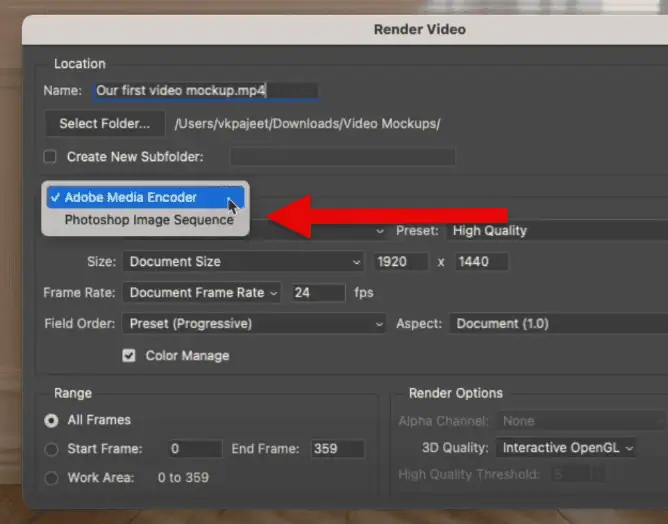Viewport: 668px width, 524px height.
Task: Enable Create New Subfolder checkbox
Action: pyautogui.click(x=50, y=157)
